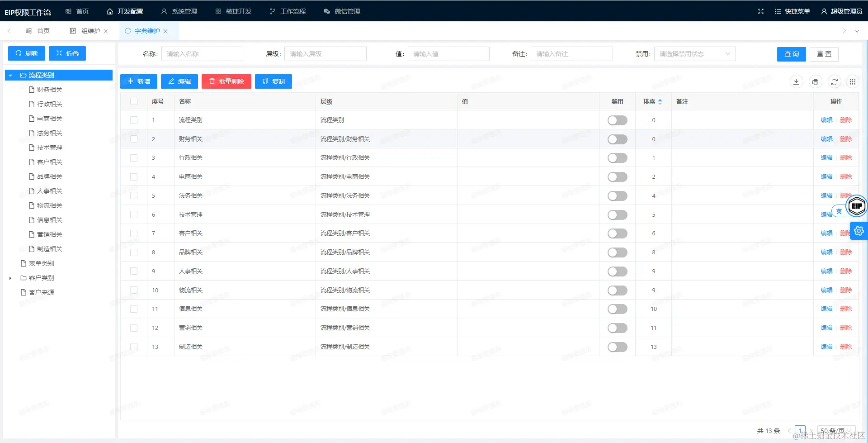Toggle the select-all header checkbox
This screenshot has width=868, height=443.
point(134,101)
